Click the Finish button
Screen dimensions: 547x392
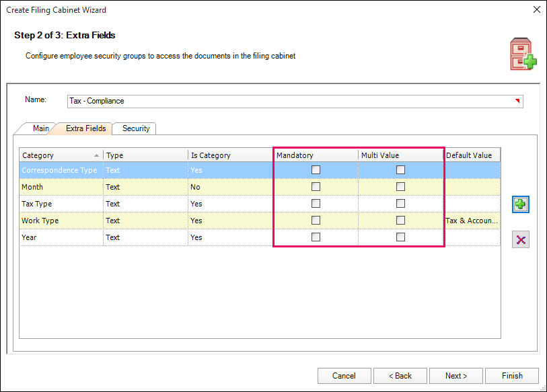click(512, 376)
